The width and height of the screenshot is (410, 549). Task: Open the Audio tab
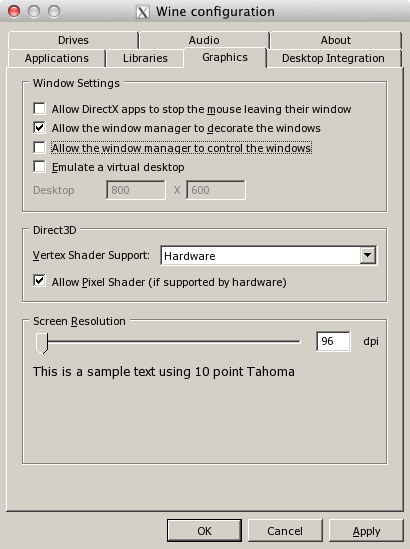(204, 40)
